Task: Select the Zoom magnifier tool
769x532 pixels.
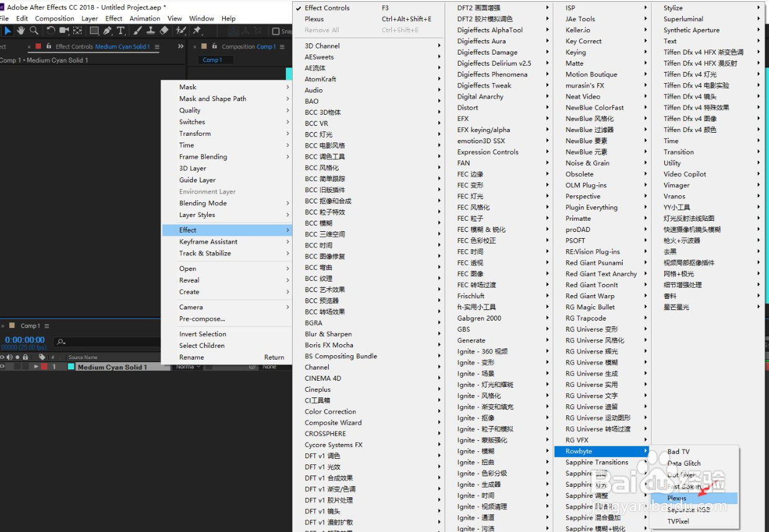Action: (34, 30)
